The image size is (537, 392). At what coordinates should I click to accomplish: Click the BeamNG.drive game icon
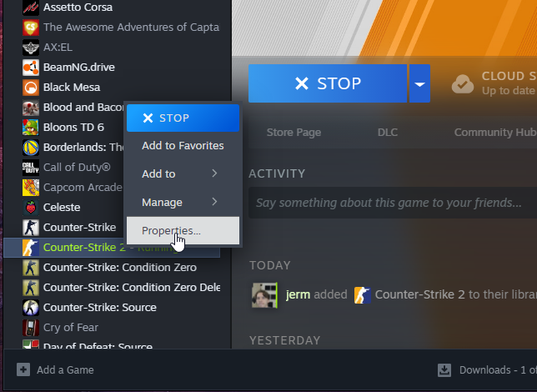point(31,68)
